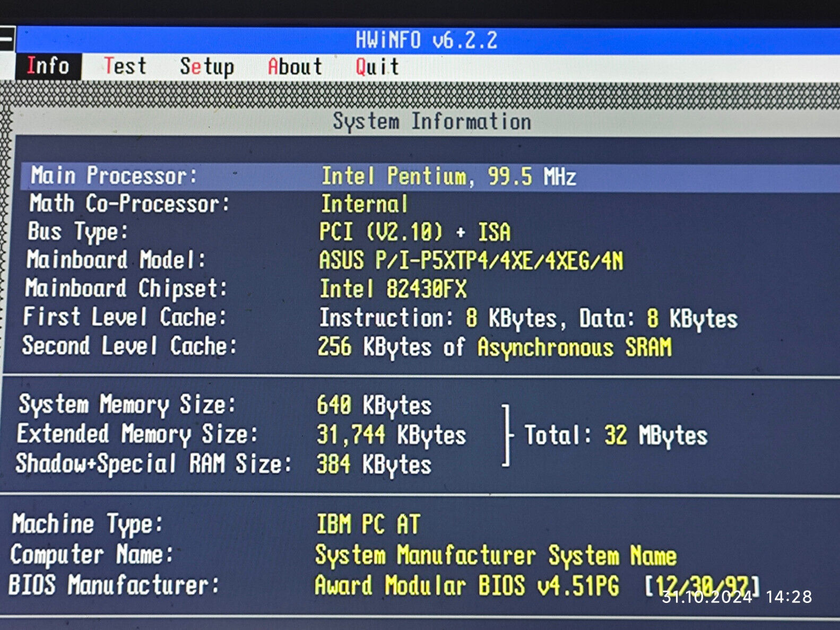Click the Machine Type label
Screen dimensions: 840x630
pos(87,524)
